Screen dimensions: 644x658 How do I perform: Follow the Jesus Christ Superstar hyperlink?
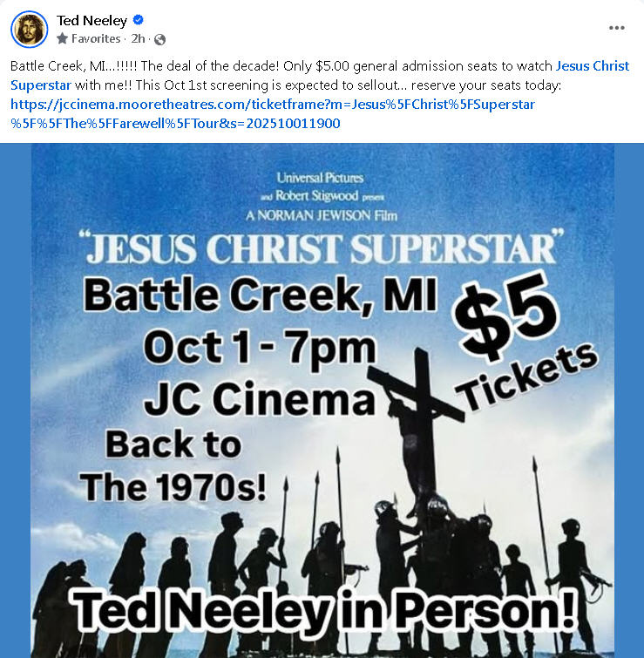[x=592, y=66]
